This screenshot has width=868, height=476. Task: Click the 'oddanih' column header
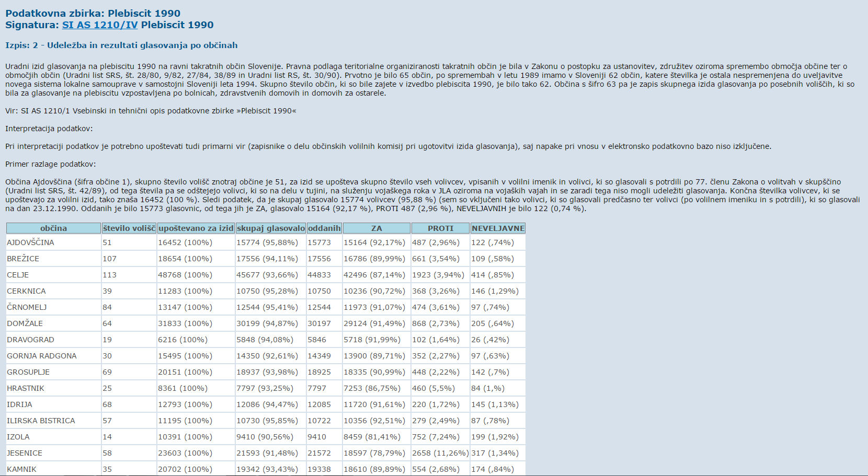click(x=324, y=228)
